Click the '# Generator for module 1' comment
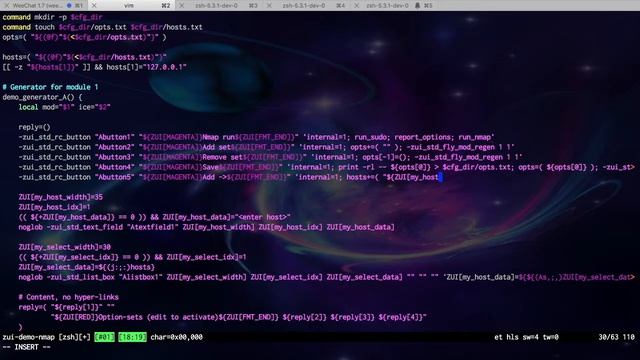The height and width of the screenshot is (360, 640). [x=50, y=87]
